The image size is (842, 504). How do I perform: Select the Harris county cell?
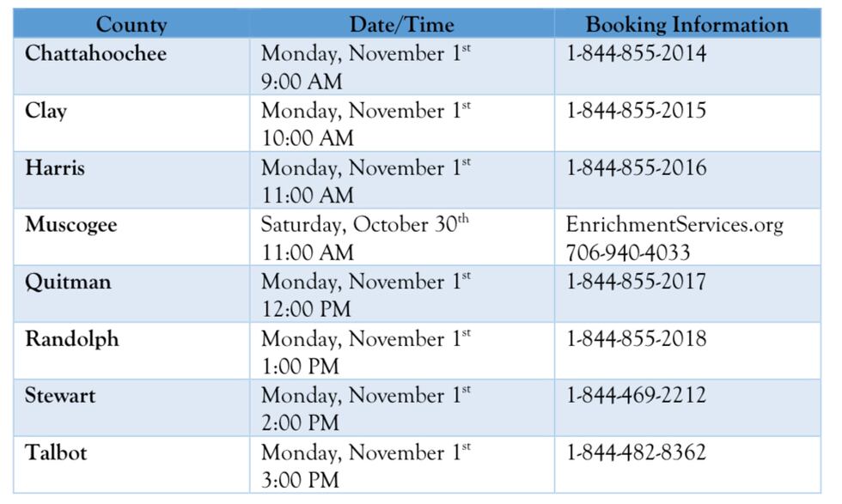(55, 167)
